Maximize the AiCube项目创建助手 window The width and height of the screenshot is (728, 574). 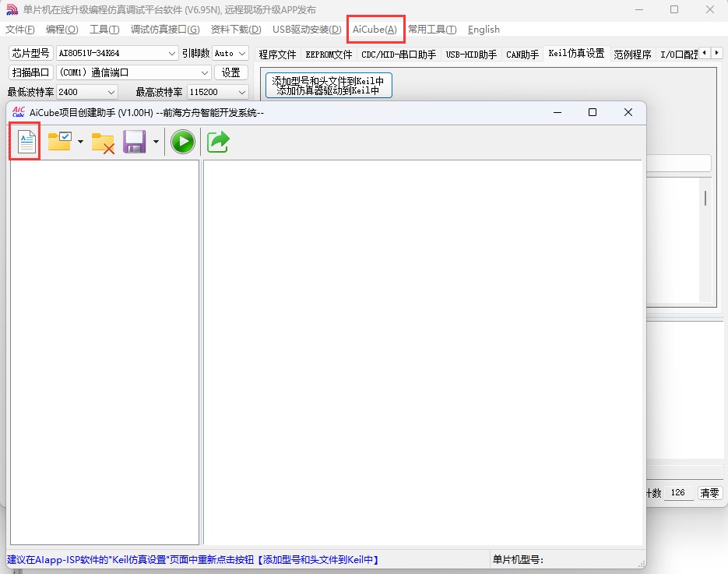point(593,112)
